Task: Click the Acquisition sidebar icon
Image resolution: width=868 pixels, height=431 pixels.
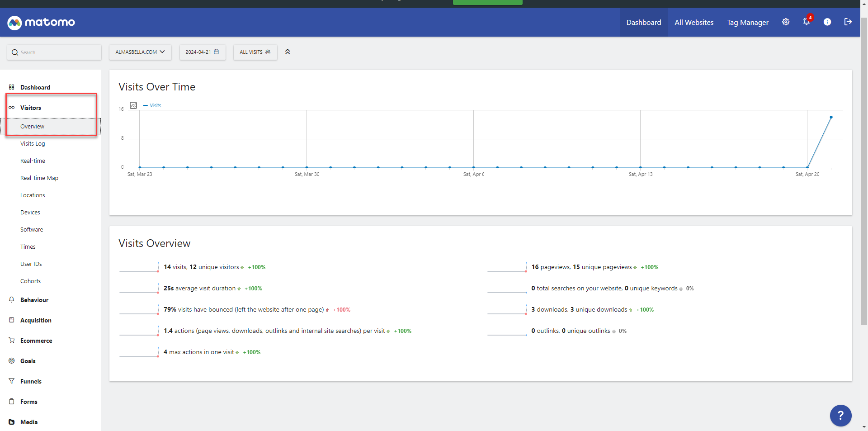Action: point(12,320)
